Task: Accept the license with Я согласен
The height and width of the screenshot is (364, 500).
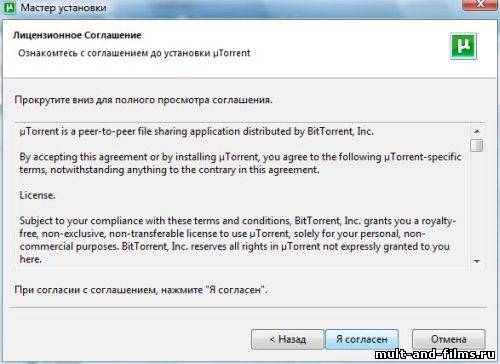Action: point(362,339)
